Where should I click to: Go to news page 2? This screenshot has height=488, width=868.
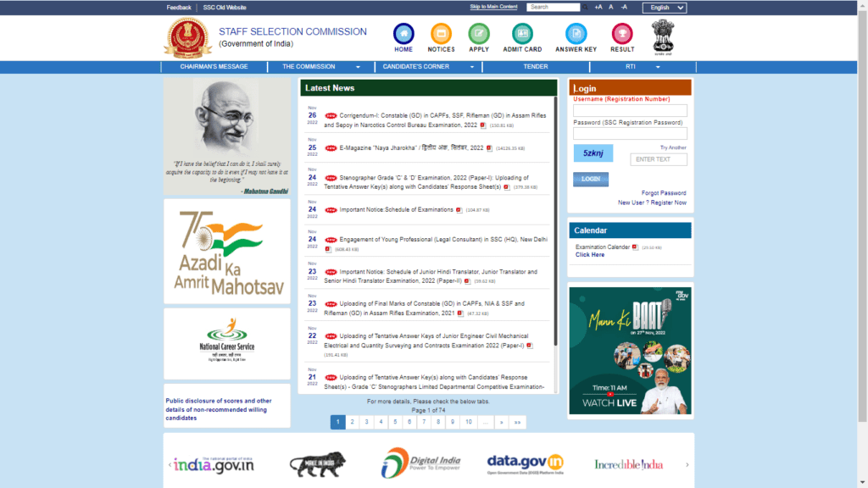(x=352, y=422)
